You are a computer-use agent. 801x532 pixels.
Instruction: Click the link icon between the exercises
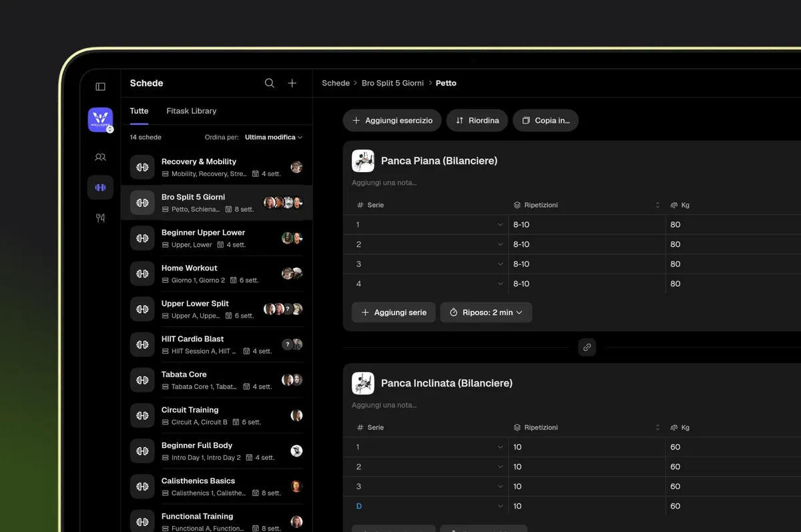(x=587, y=347)
